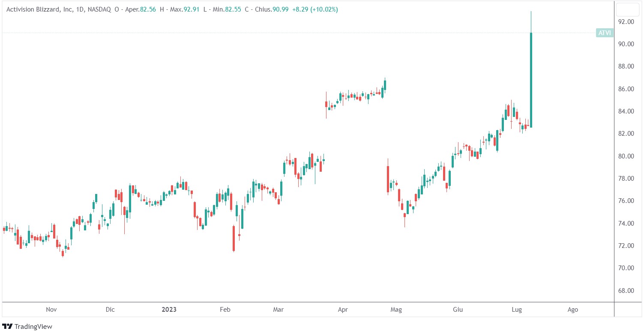Click the opening price value 82.56
The height and width of the screenshot is (331, 644).
[x=148, y=9]
